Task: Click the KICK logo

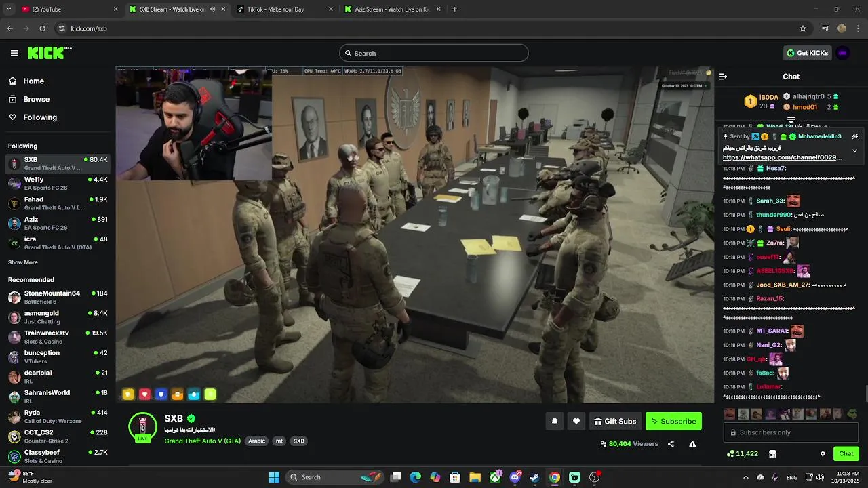Action: (x=50, y=53)
